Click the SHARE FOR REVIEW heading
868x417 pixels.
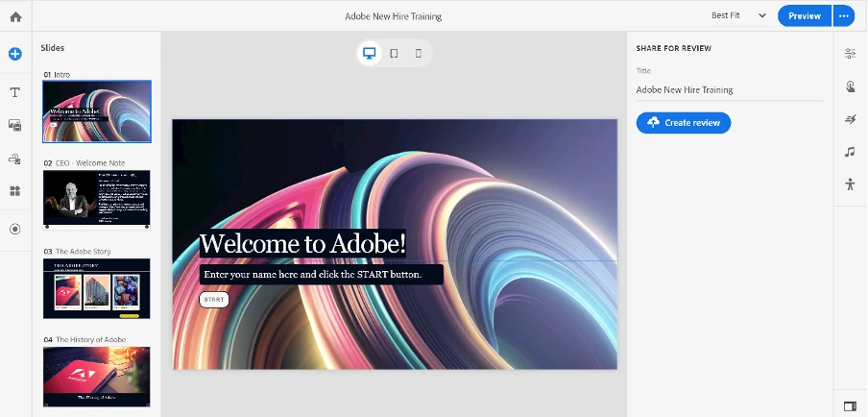tap(674, 48)
